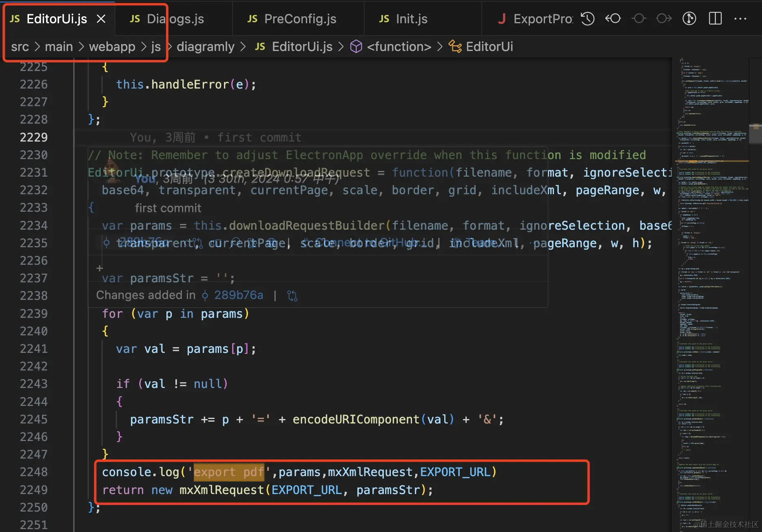Click line number 2251 in gutter
This screenshot has height=532, width=762.
(34, 525)
